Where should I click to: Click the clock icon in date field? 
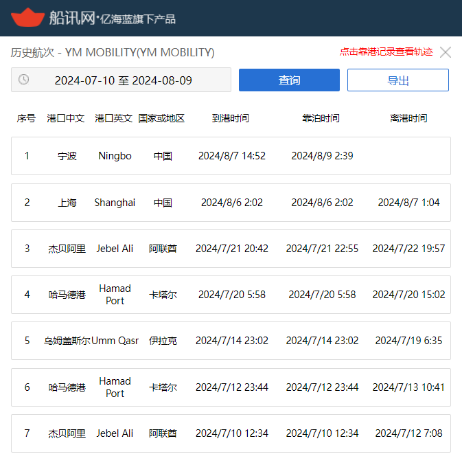click(x=23, y=80)
